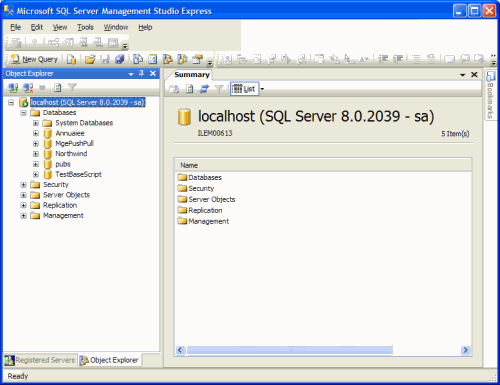500x385 pixels.
Task: Open the Template Explorer from toolbar
Action: (x=182, y=59)
